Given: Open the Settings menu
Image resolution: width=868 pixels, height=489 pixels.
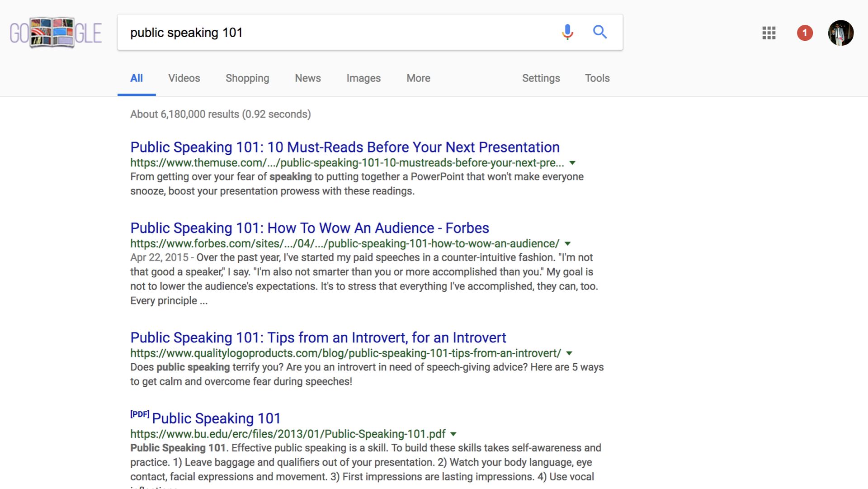Looking at the screenshot, I should coord(541,78).
